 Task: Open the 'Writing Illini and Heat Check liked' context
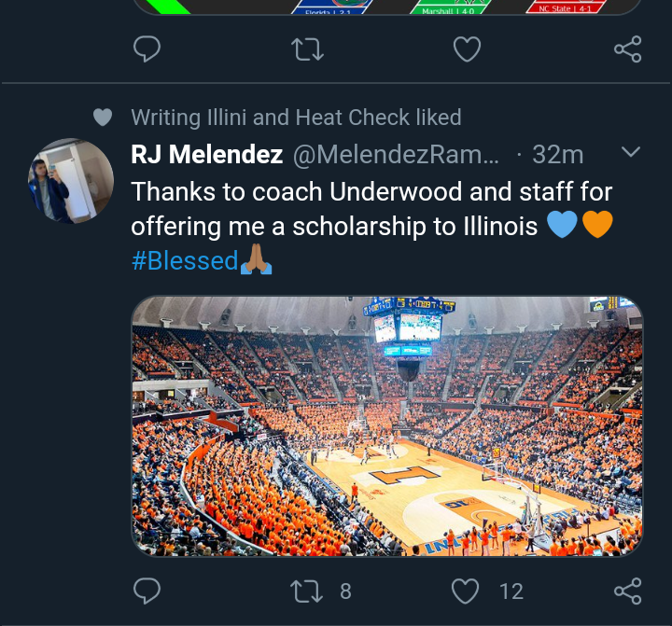point(296,118)
